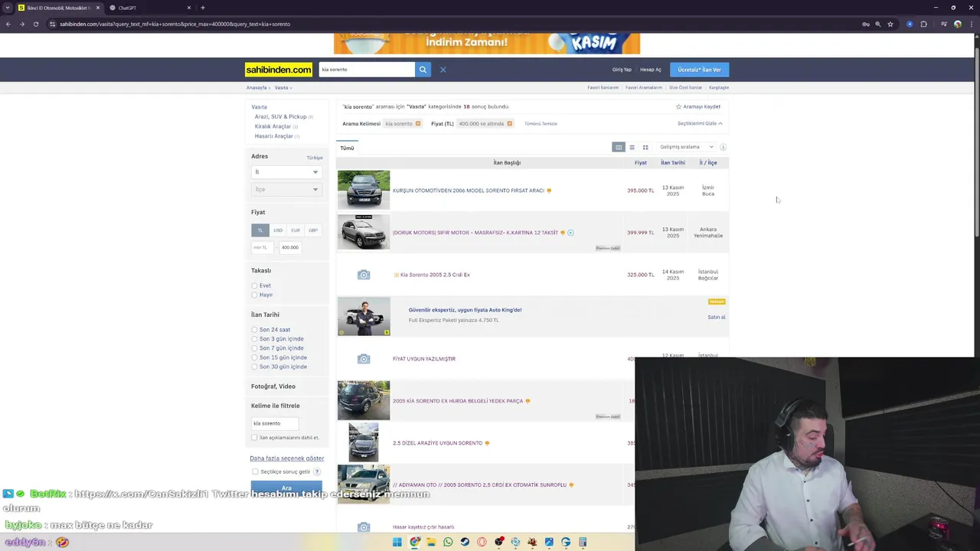Click 'Tümünü Temizle' to clear filters
Image resolution: width=980 pixels, height=551 pixels.
click(x=541, y=123)
